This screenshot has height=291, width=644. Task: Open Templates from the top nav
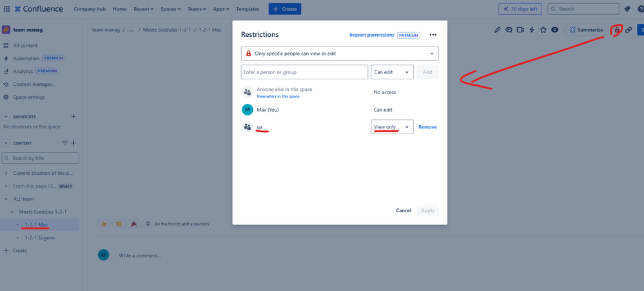pyautogui.click(x=248, y=8)
